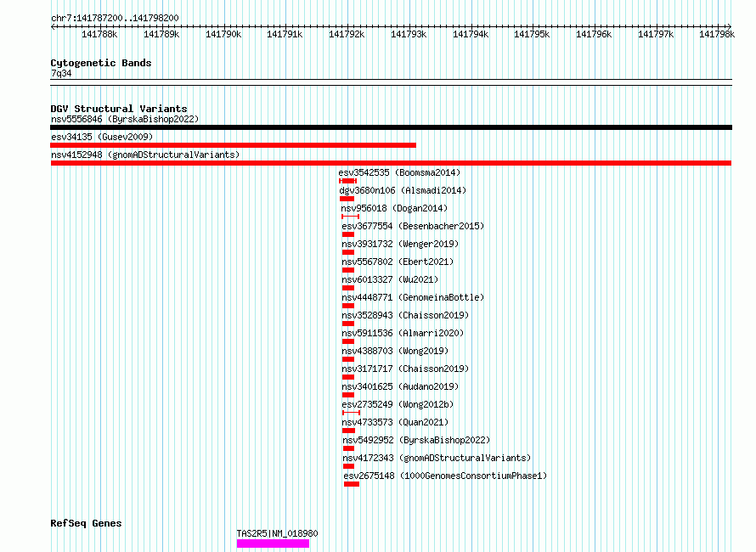Click nsv5492952 ByrskaBishop2022 variant label
This screenshot has width=756, height=552.
pos(416,440)
